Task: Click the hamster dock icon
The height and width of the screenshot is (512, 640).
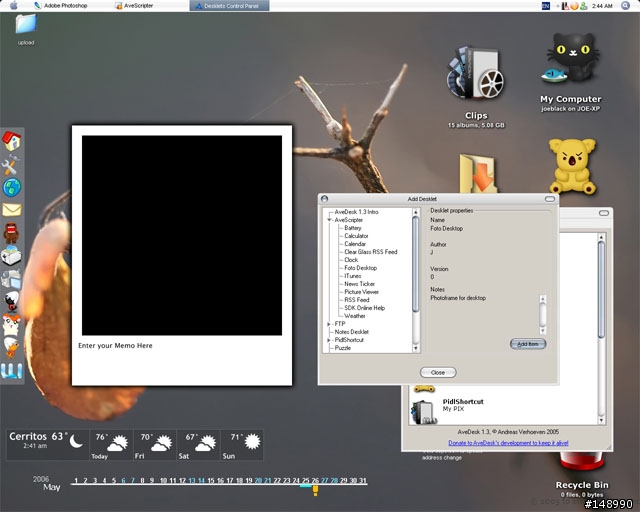Action: 11,325
